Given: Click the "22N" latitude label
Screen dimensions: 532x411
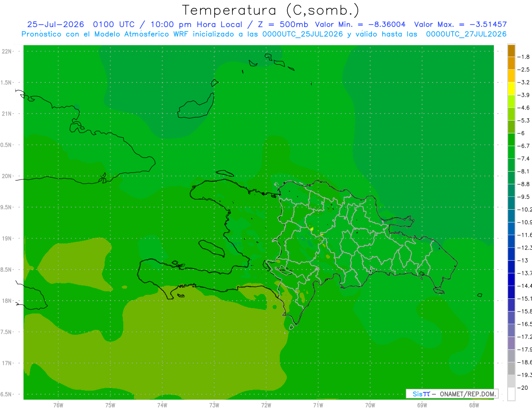Looking at the screenshot, I should (8, 51).
